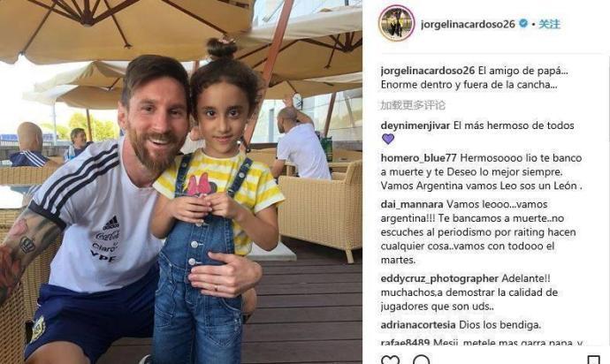Visit rafae8489 commenter profile
The image size is (610, 364).
(405, 343)
